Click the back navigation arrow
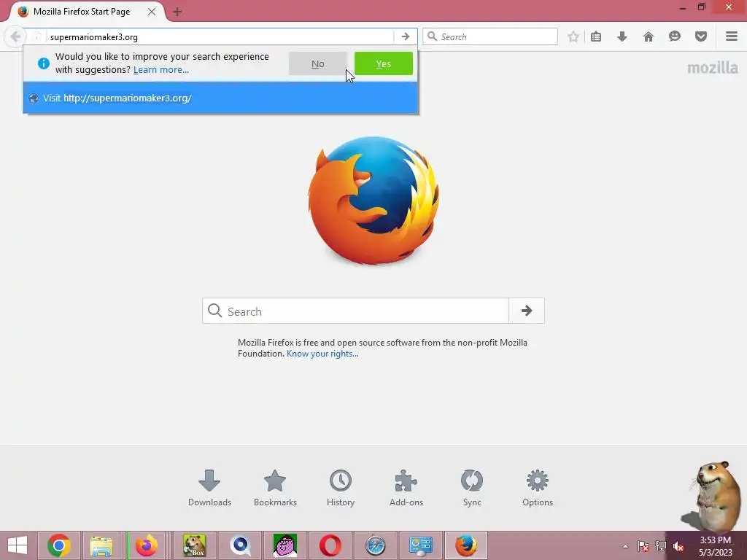747x560 pixels. click(15, 36)
